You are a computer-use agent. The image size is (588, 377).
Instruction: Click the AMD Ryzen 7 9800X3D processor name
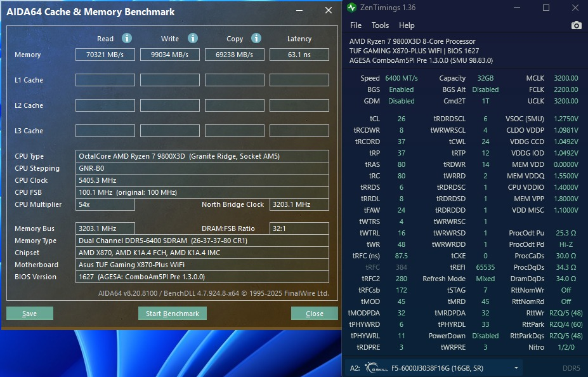pos(412,41)
